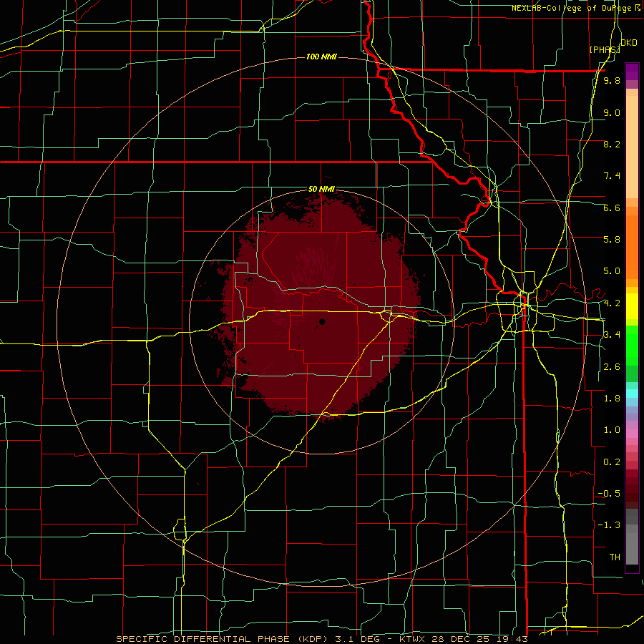
Task: Pick the purple top segment of the color bar
Action: (632, 72)
